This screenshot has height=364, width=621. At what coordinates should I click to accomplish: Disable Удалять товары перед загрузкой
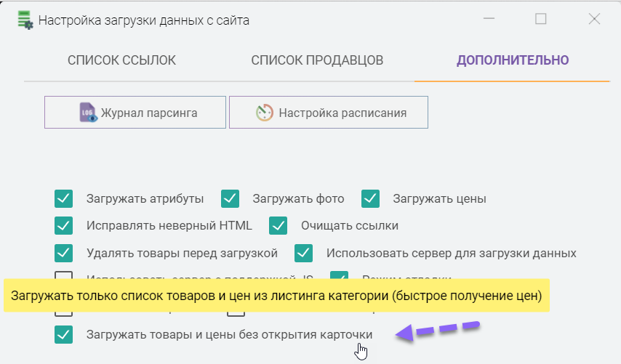coord(64,254)
